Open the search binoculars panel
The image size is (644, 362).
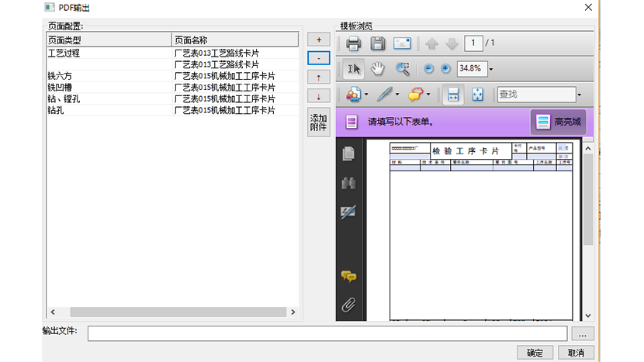tap(348, 184)
